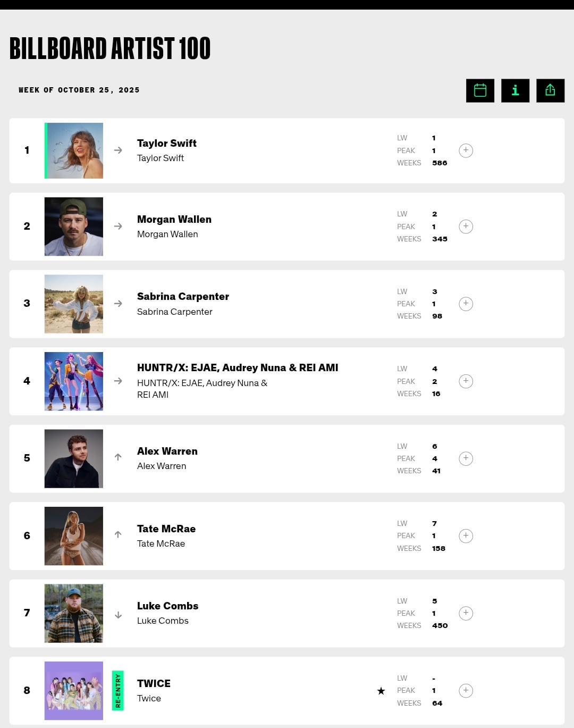Click the HUNTR/X animated group thumbnail
Screen dimensions: 574x728
[74, 381]
